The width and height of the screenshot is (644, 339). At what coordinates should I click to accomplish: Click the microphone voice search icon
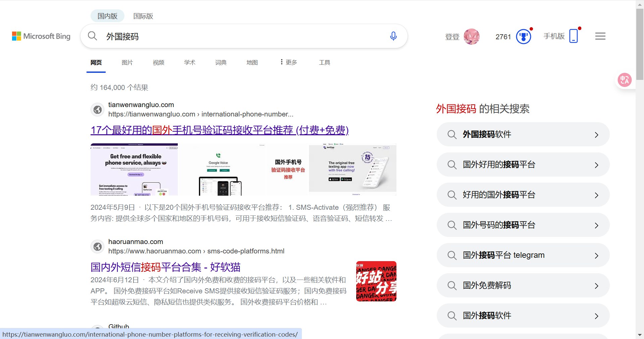(393, 36)
